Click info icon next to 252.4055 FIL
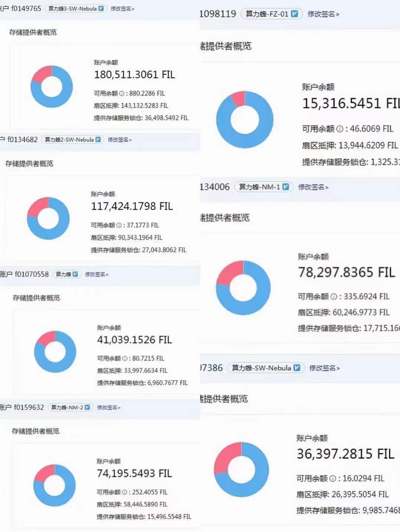The width and height of the screenshot is (400, 532). click(x=124, y=492)
